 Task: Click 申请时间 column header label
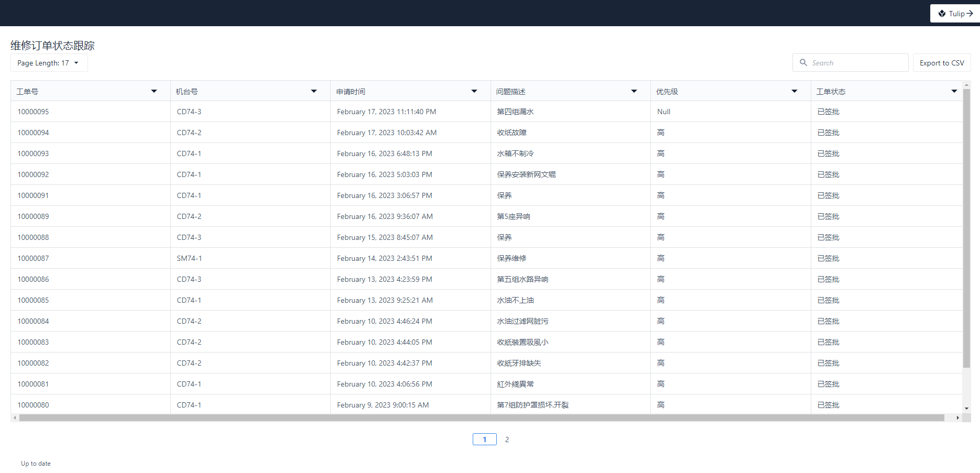(351, 91)
